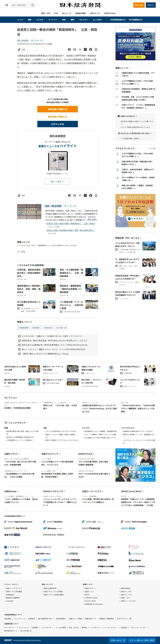Screen dimensions: 160x644
Task: Share on Facebook from top toolbar
Action: (91, 49)
